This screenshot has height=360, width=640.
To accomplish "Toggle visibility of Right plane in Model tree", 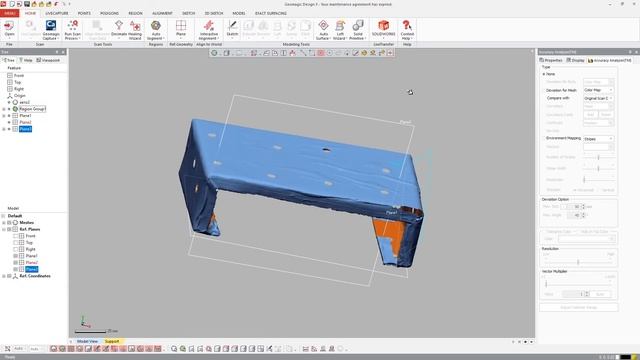I will tap(16, 249).
